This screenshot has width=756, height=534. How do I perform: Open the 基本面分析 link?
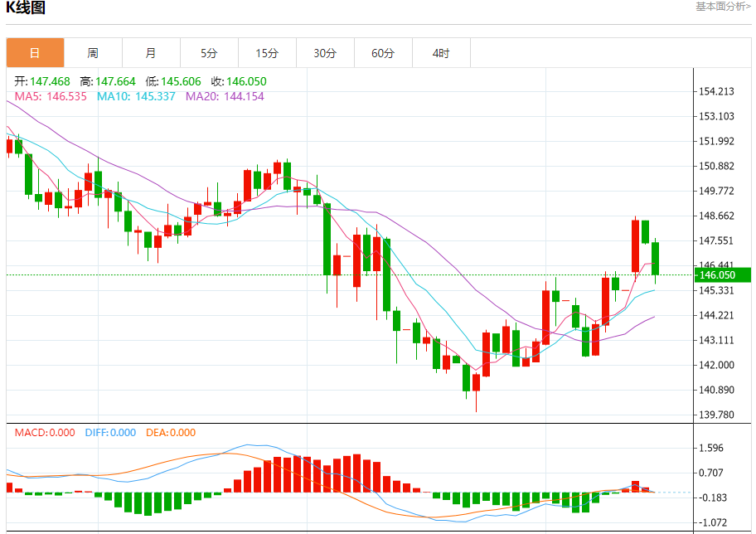click(x=723, y=7)
